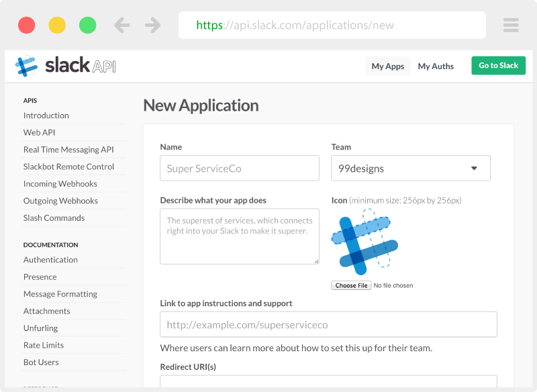Image resolution: width=537 pixels, height=392 pixels.
Task: Open the Introduction sidebar link
Action: [x=46, y=115]
